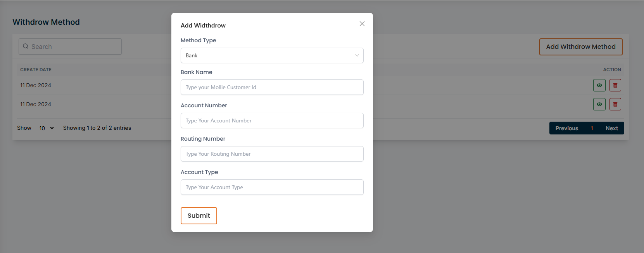This screenshot has width=644, height=253.
Task: Click the chevron arrow in Bank dropdown
Action: pos(357,55)
